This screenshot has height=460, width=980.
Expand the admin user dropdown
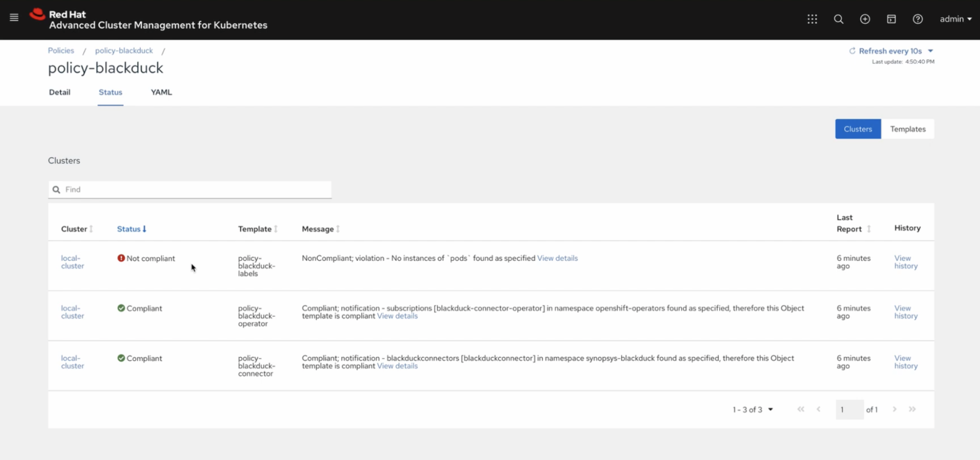(955, 19)
